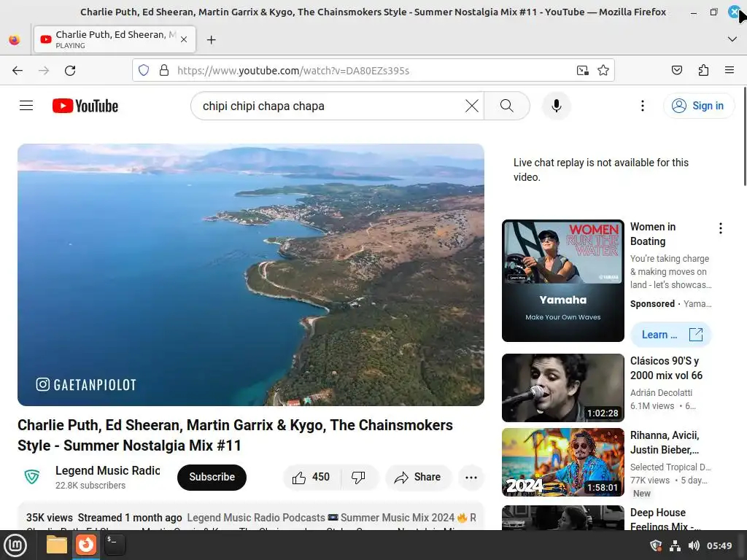Screen dimensions: 747x560
Task: Go back with the browser back arrow
Action: point(18,71)
